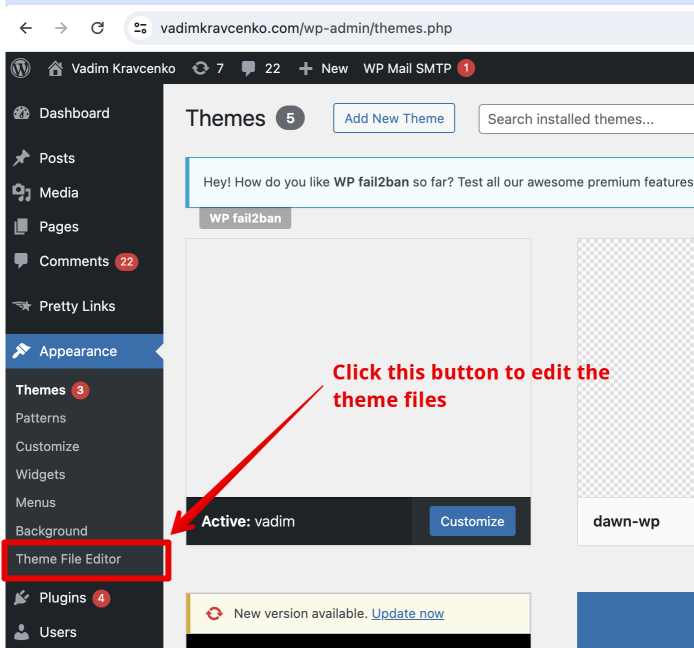Click the Dashboard gauge icon
The width and height of the screenshot is (694, 648).
21,113
